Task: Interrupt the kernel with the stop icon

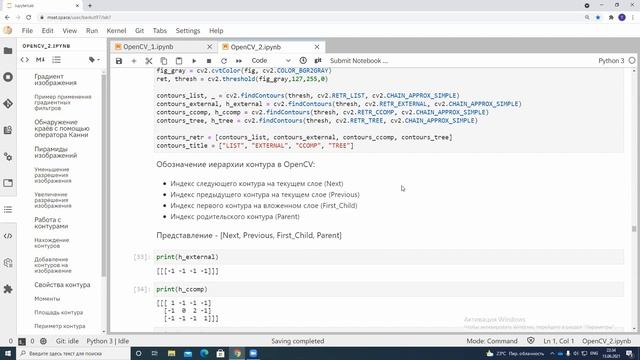Action: (x=209, y=61)
